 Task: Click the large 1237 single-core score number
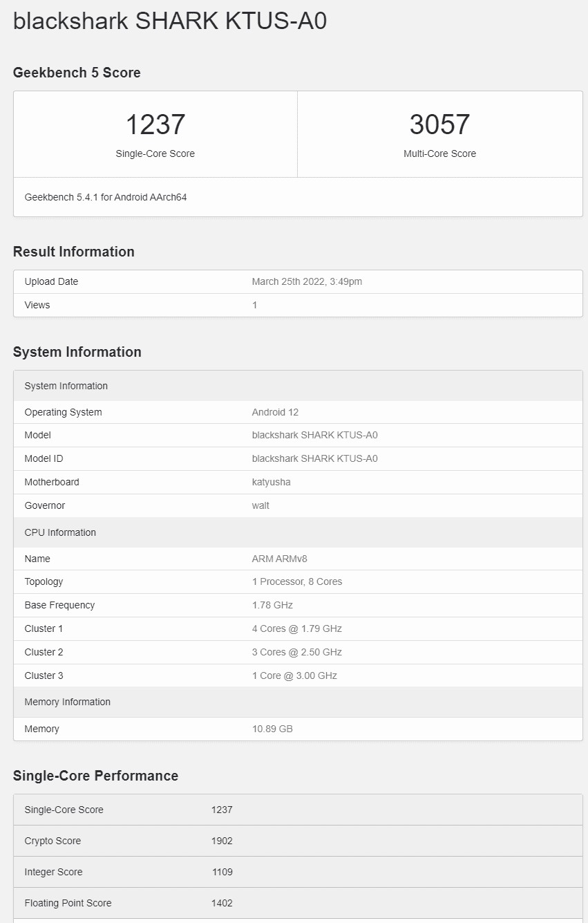[x=155, y=124]
